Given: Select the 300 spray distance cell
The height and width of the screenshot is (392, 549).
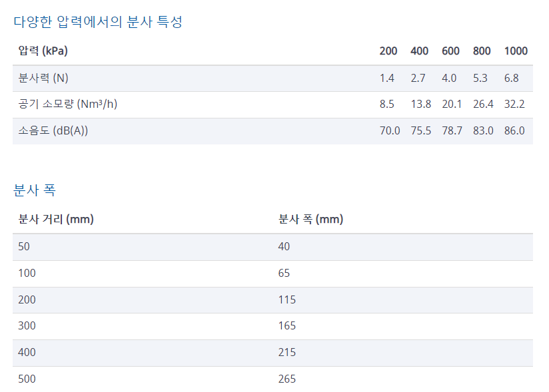Looking at the screenshot, I should [27, 326].
